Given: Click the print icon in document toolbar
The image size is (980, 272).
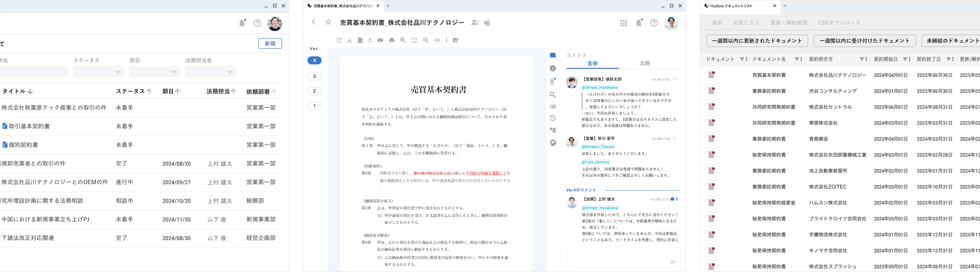Looking at the screenshot, I should click(392, 40).
